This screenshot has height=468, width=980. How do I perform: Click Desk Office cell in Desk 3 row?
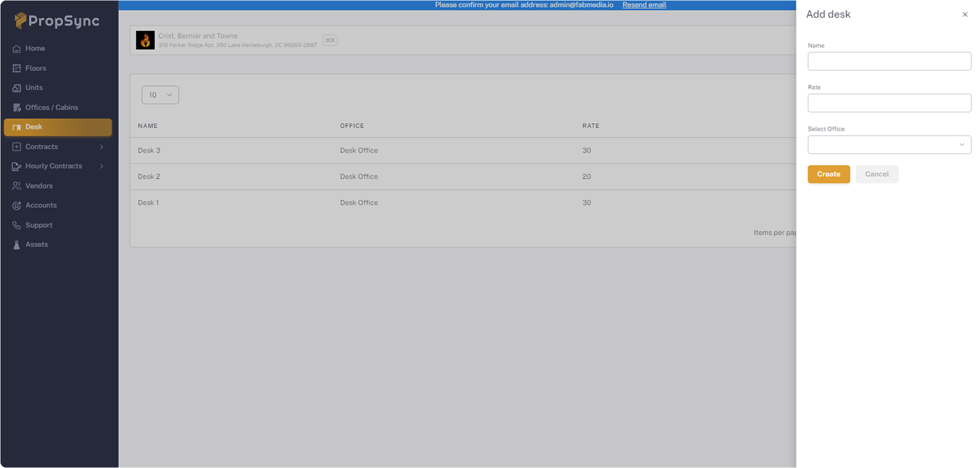359,151
